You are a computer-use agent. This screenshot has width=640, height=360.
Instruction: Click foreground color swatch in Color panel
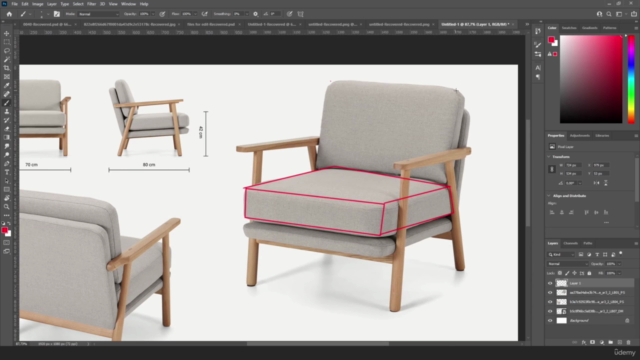(x=551, y=40)
